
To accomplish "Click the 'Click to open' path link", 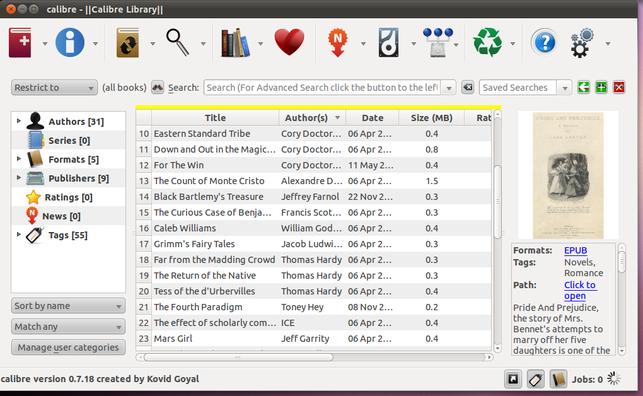I will point(580,290).
